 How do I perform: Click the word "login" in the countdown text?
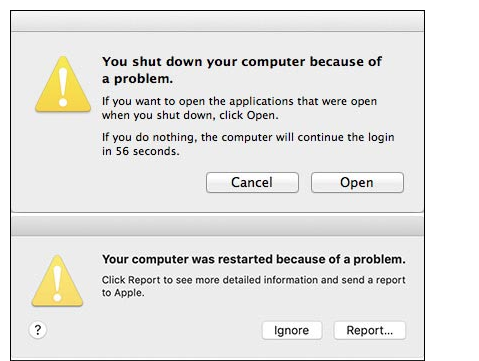[381, 137]
